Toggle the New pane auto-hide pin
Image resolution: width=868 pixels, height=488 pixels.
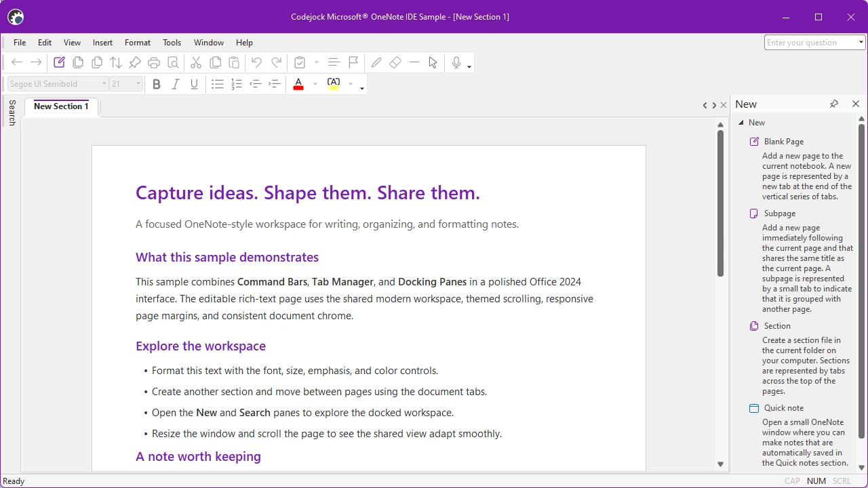click(x=834, y=104)
